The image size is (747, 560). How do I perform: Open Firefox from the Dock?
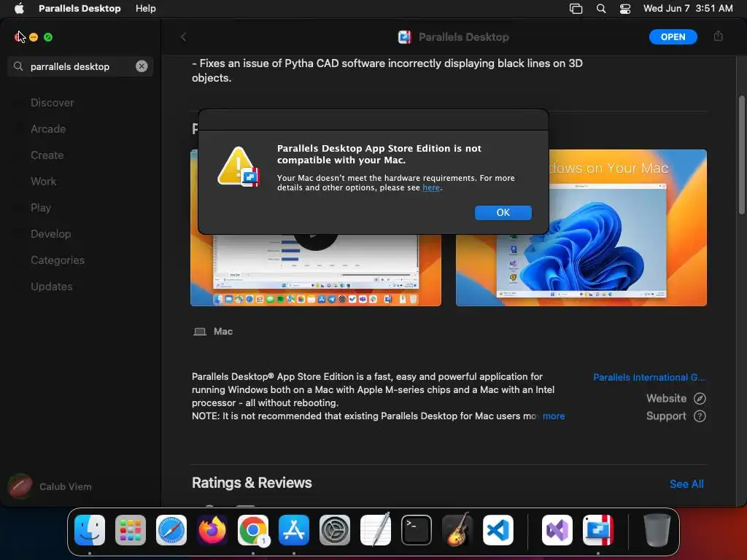[x=212, y=530]
